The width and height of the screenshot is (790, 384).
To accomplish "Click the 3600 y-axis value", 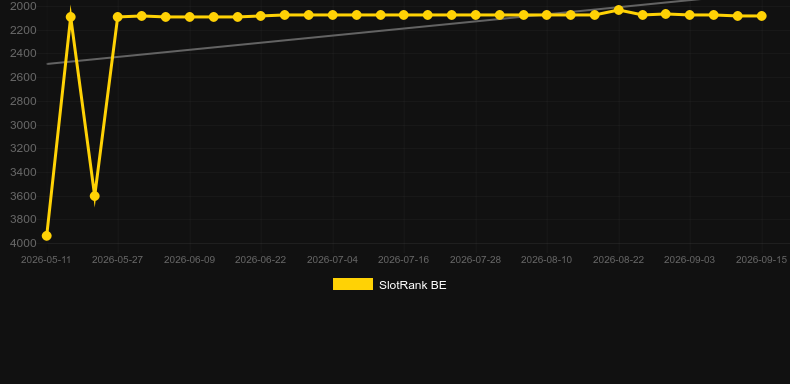I will (24, 196).
